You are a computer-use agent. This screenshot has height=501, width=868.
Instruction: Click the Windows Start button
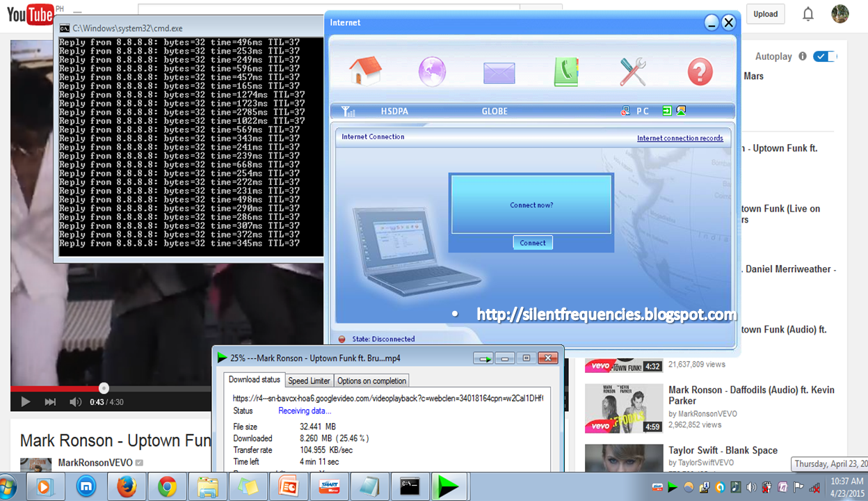click(7, 486)
